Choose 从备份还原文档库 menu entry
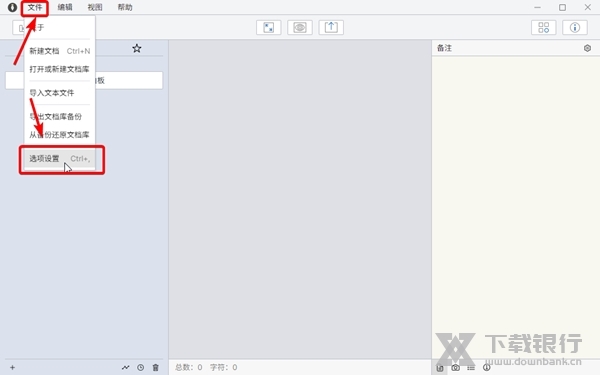Image resolution: width=600 pixels, height=375 pixels. (59, 135)
